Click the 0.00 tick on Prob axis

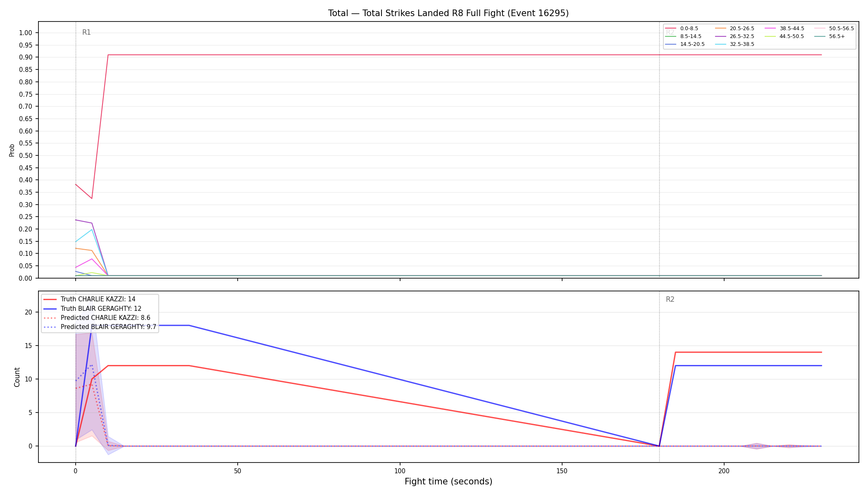[x=25, y=278]
